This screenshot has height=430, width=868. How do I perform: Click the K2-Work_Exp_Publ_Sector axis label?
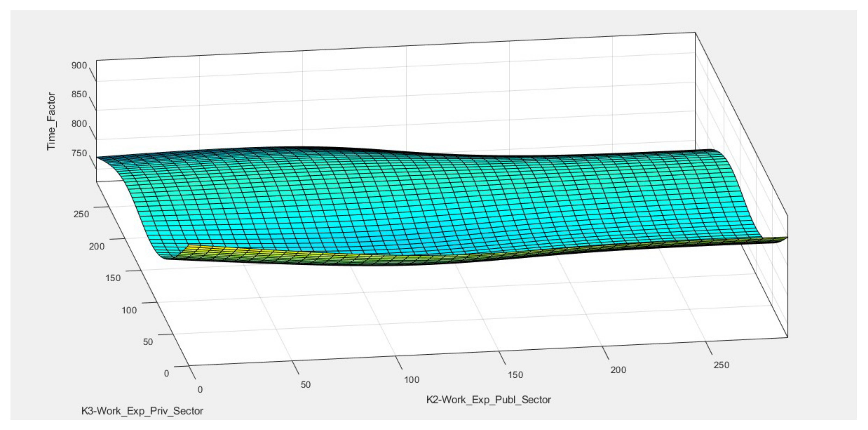(488, 400)
